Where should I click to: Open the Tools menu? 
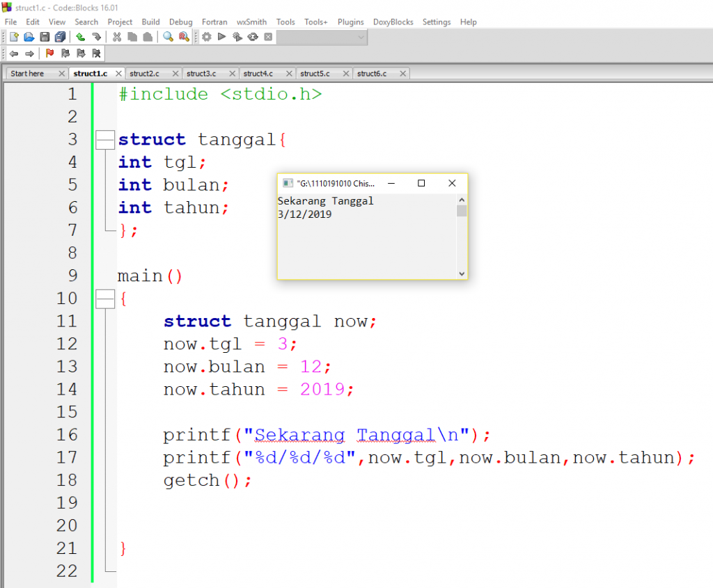click(x=285, y=22)
